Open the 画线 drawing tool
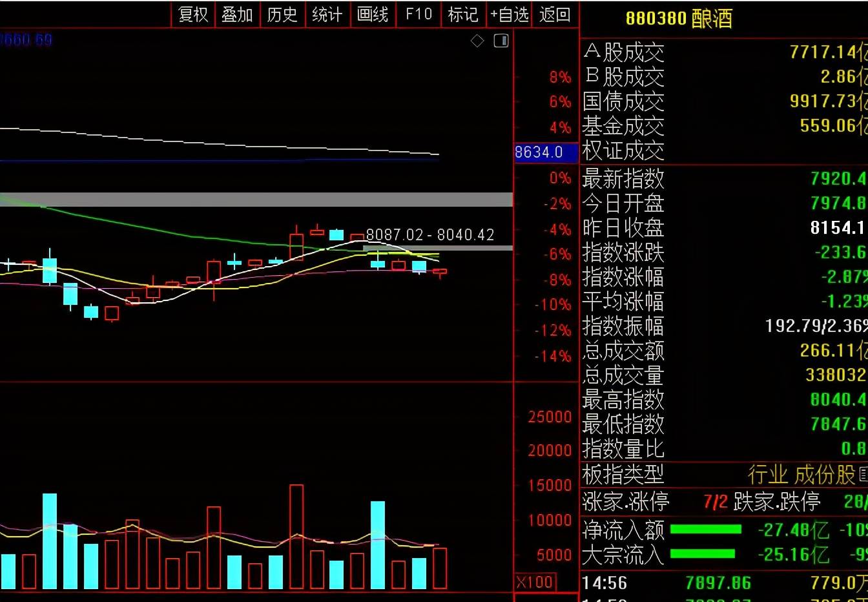The height and width of the screenshot is (602, 868). (373, 14)
